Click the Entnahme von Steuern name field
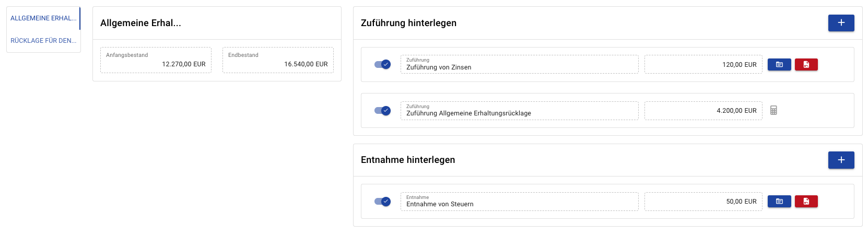The width and height of the screenshot is (868, 235). (x=519, y=202)
